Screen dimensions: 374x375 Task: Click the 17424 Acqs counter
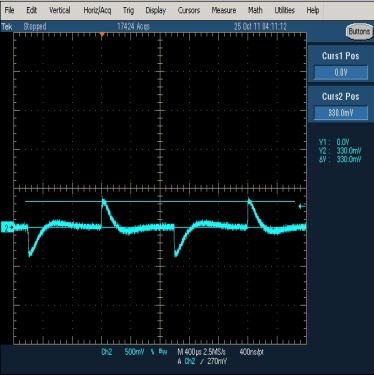[x=133, y=27]
